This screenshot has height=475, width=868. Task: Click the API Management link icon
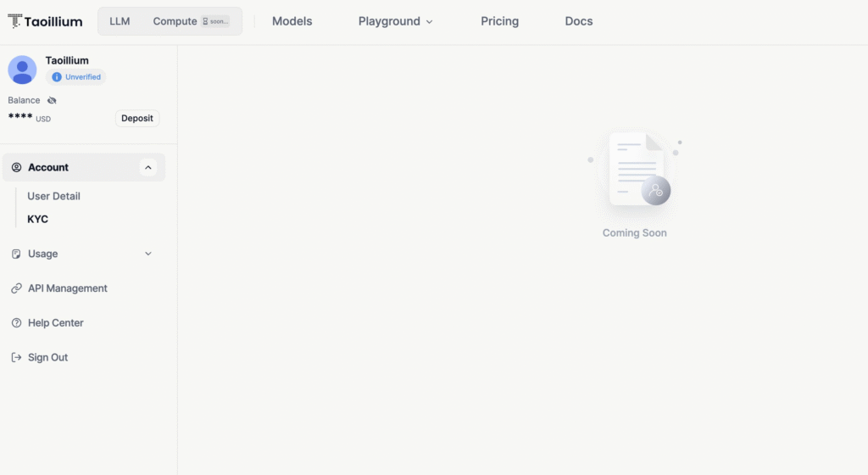[x=16, y=288]
